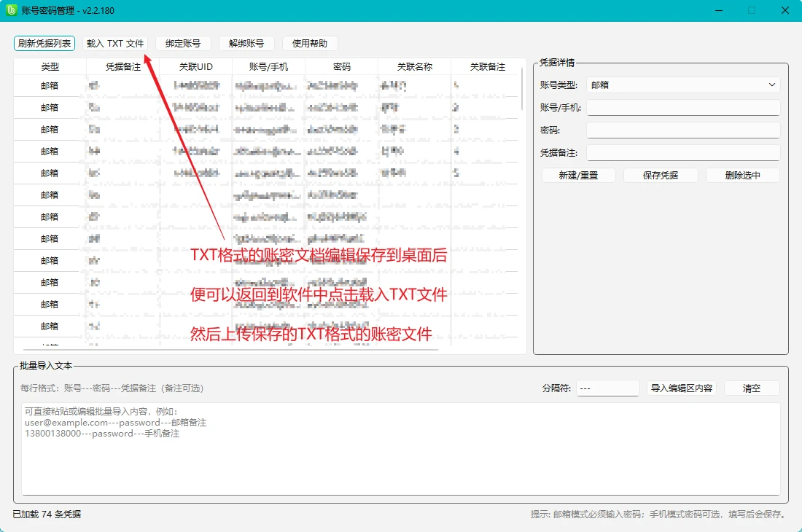Click the green app logo icon
This screenshot has height=532, width=802.
(11, 10)
